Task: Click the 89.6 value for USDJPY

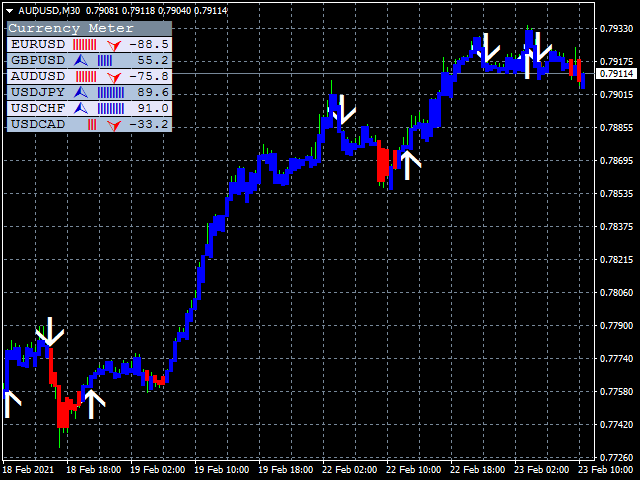Action: [153, 92]
